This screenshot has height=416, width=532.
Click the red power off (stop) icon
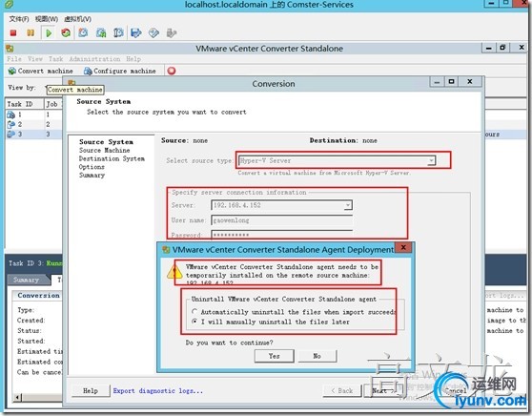13,33
